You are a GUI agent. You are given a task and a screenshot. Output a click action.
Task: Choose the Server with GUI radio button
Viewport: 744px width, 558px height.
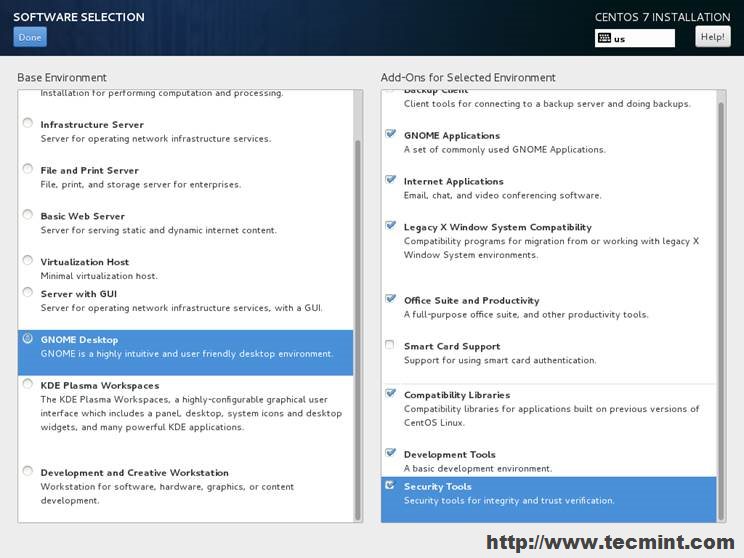pyautogui.click(x=28, y=292)
